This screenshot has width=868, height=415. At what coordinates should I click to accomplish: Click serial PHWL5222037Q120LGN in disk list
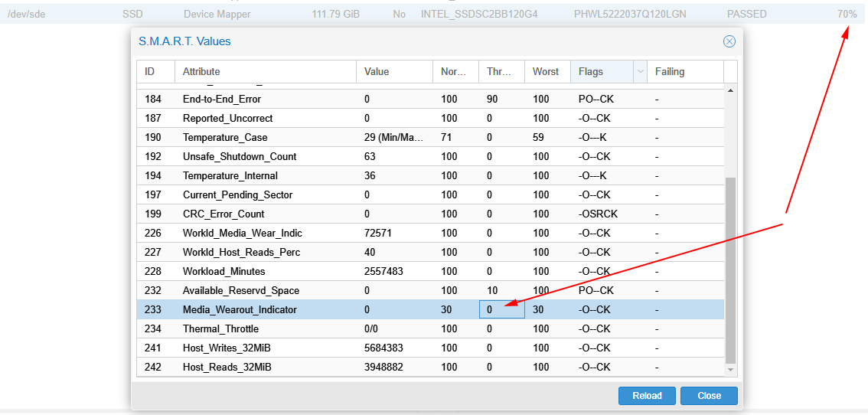tap(630, 15)
